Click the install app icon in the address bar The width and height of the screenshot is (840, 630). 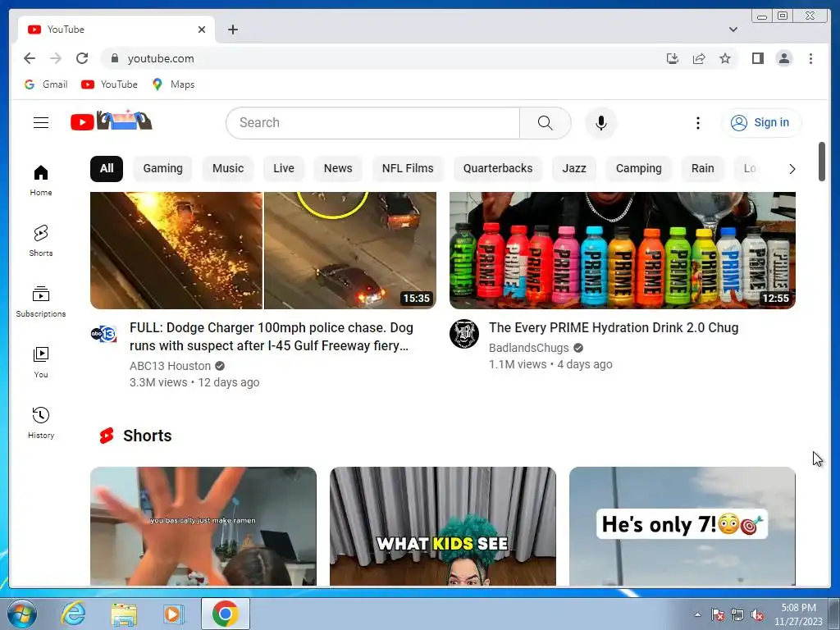(x=673, y=58)
